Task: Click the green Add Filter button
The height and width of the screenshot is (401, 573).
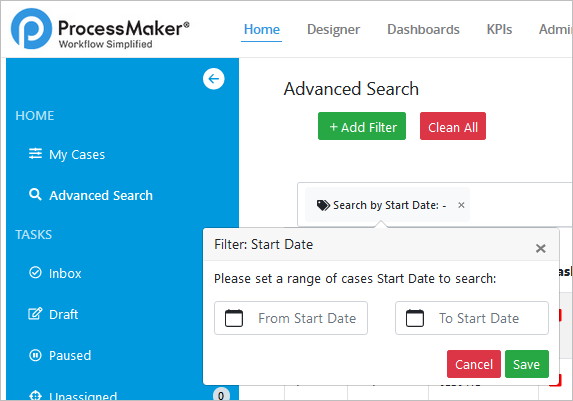Action: click(x=362, y=126)
